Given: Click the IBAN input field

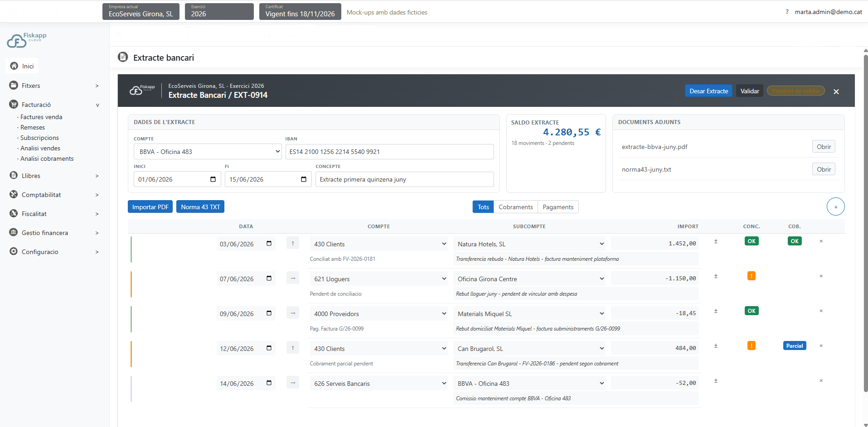Looking at the screenshot, I should 389,152.
